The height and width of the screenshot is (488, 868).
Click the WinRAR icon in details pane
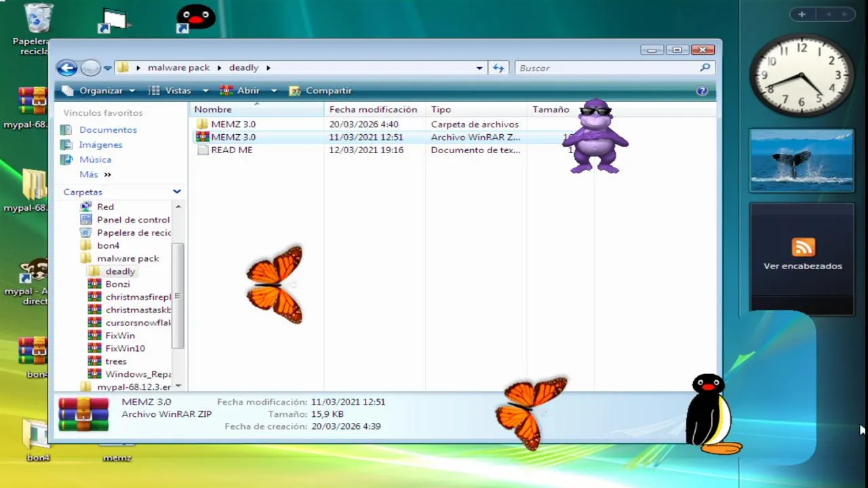point(83,414)
